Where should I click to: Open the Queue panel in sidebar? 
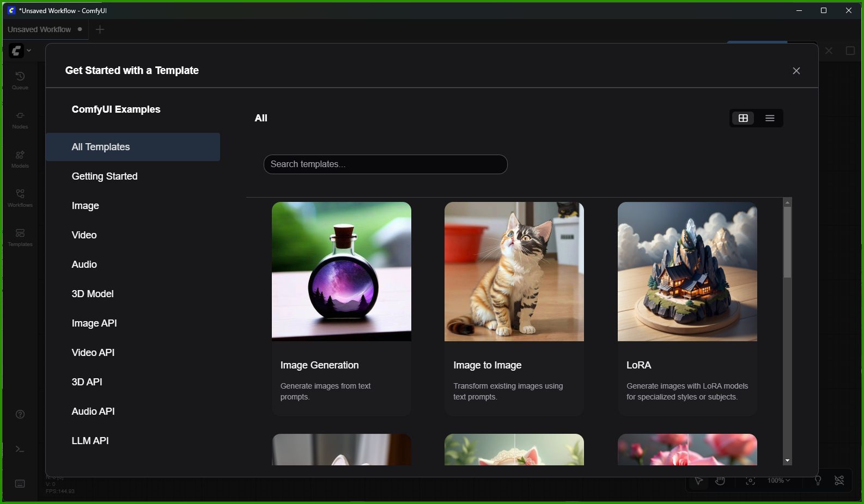[x=20, y=80]
